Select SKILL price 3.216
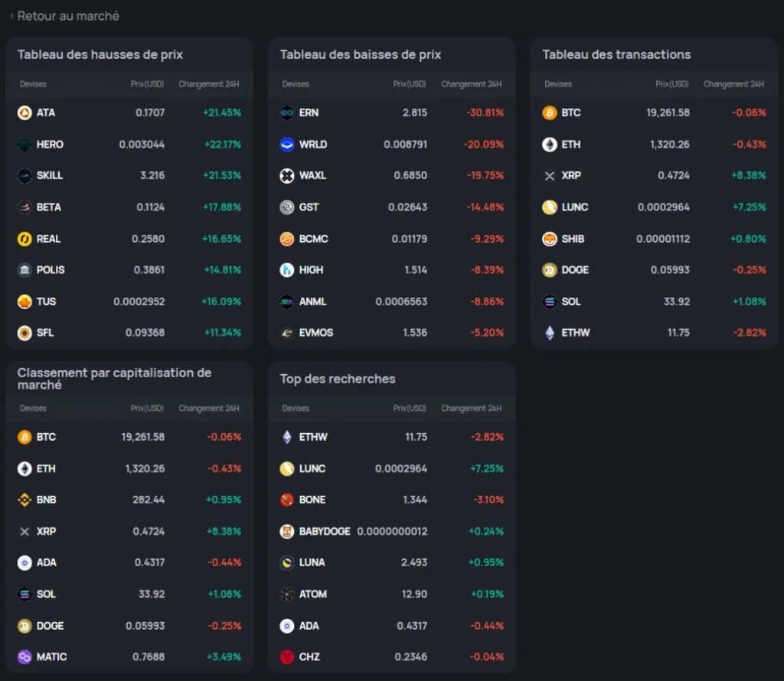 (152, 175)
